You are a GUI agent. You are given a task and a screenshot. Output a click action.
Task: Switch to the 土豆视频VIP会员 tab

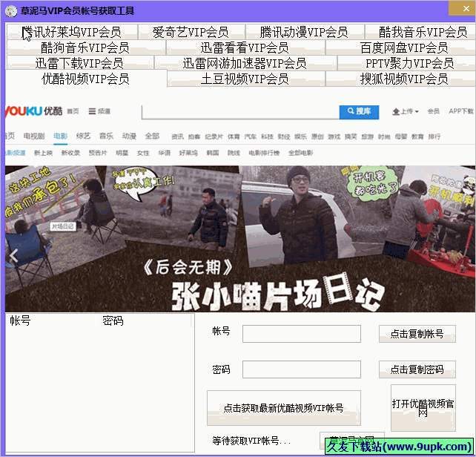click(x=245, y=79)
